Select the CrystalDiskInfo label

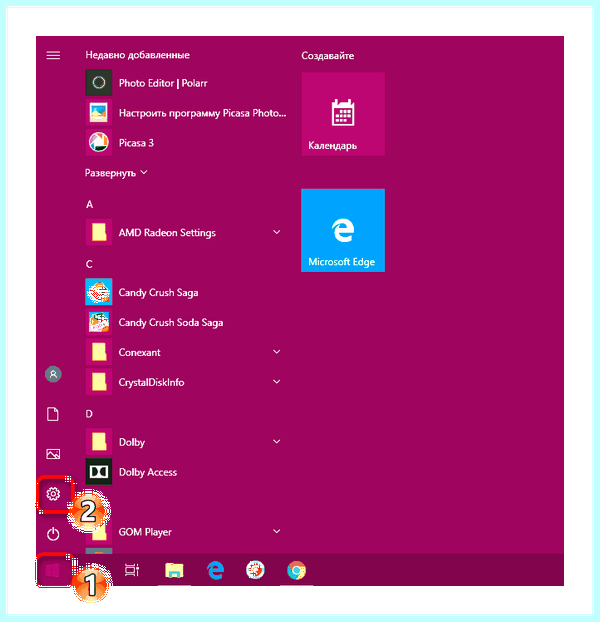coord(151,382)
